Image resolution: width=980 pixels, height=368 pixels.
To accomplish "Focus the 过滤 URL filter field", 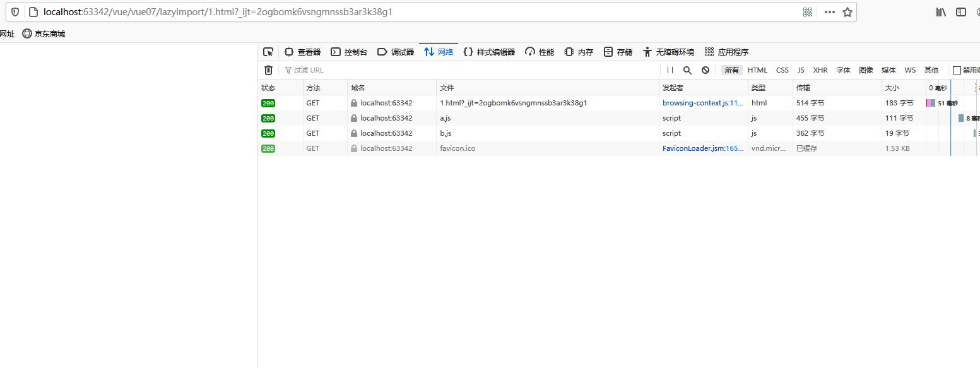I will (x=470, y=70).
